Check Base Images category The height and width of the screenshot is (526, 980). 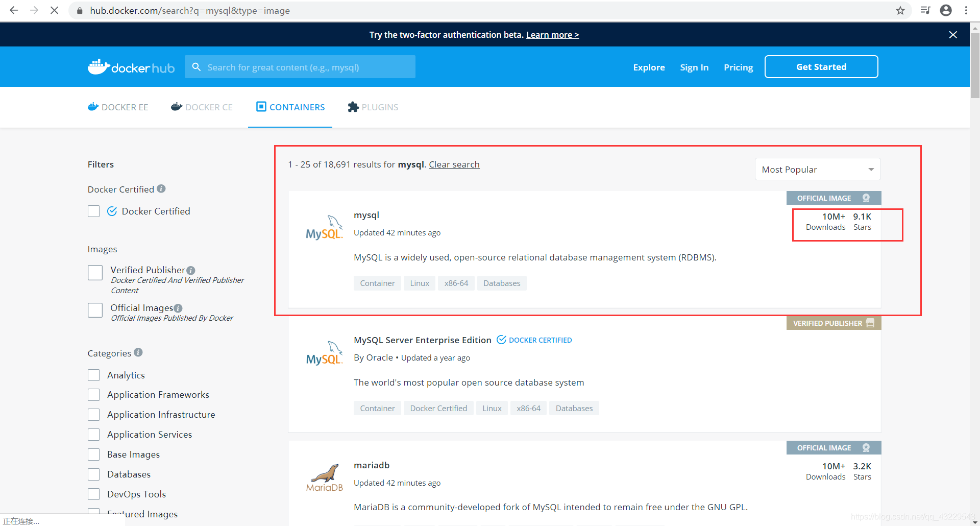[x=93, y=455]
